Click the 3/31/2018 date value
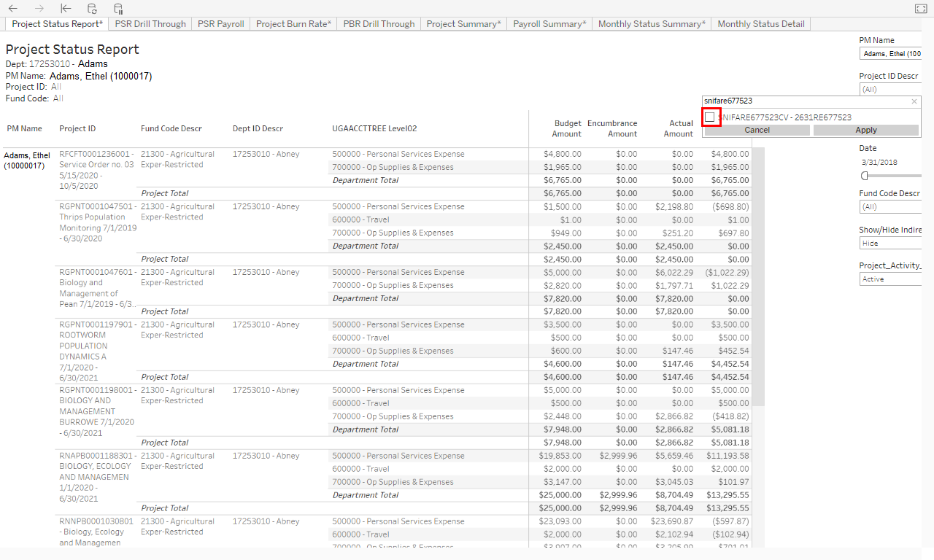This screenshot has width=934, height=560. (x=879, y=162)
